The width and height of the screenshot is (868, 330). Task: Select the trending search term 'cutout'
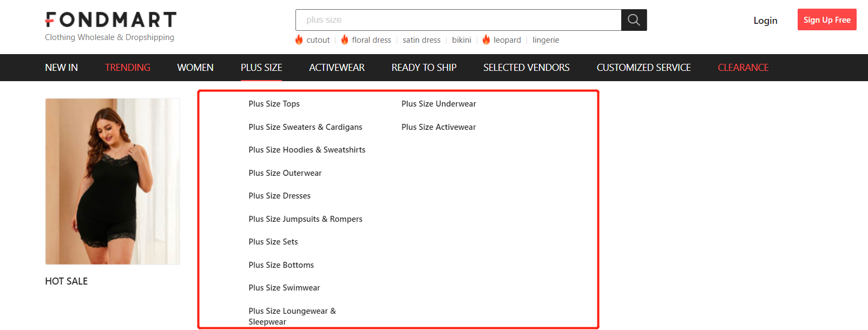pyautogui.click(x=318, y=40)
